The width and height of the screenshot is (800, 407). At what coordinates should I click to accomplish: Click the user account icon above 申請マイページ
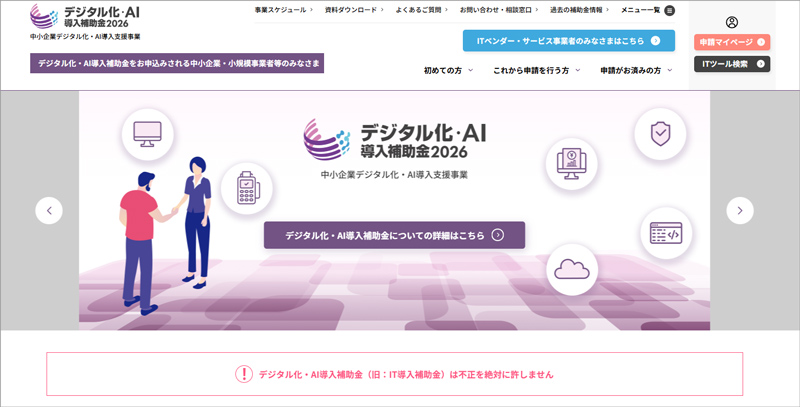[x=732, y=22]
